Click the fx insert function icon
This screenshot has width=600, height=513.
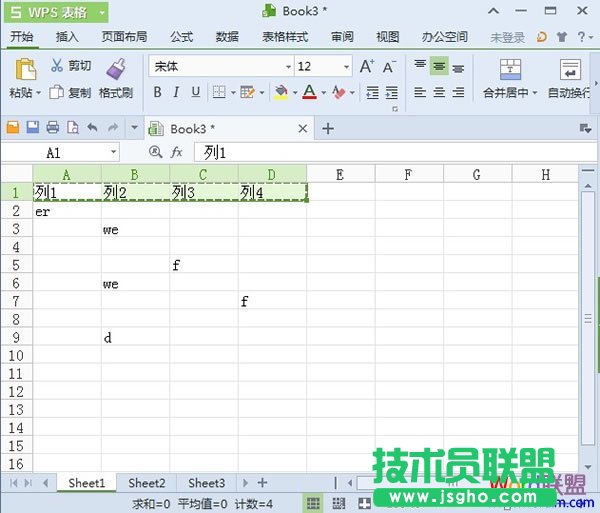(176, 152)
